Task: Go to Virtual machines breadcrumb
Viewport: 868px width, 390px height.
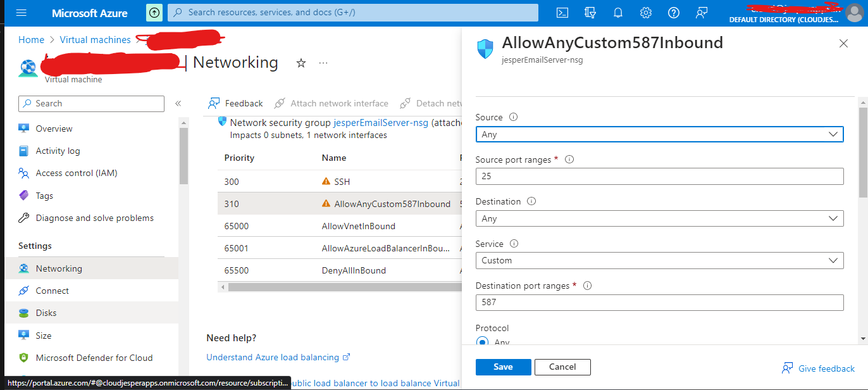Action: [95, 40]
